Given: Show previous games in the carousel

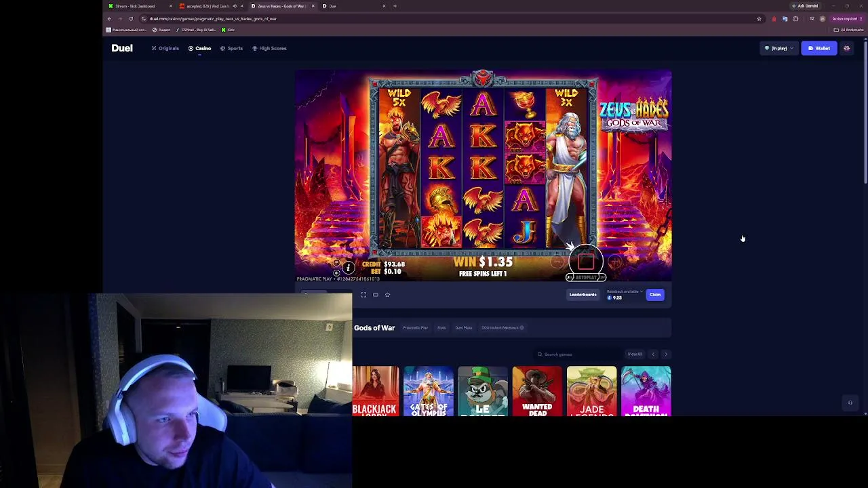Looking at the screenshot, I should (x=653, y=354).
